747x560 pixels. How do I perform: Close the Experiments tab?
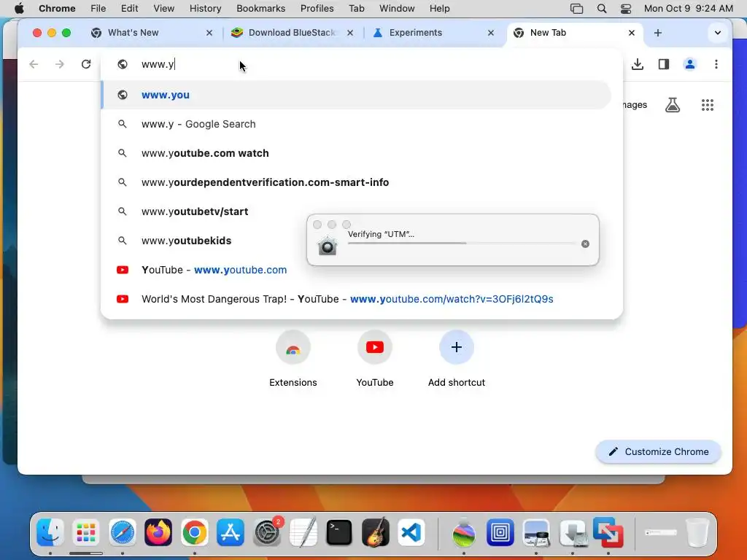(491, 33)
